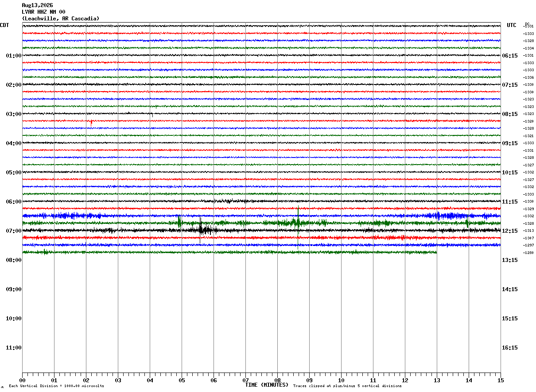This screenshot has width=536, height=392.
Task: Select minute 13 on the time axis
Action: (x=437, y=380)
